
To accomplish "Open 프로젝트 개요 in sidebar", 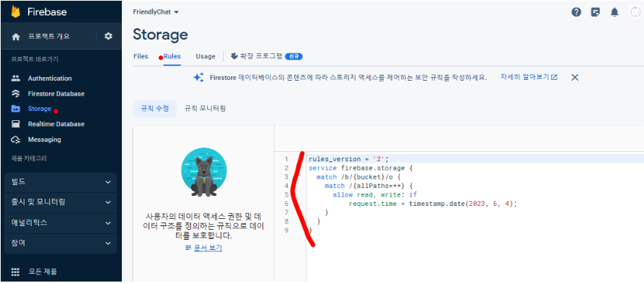I will click(49, 37).
